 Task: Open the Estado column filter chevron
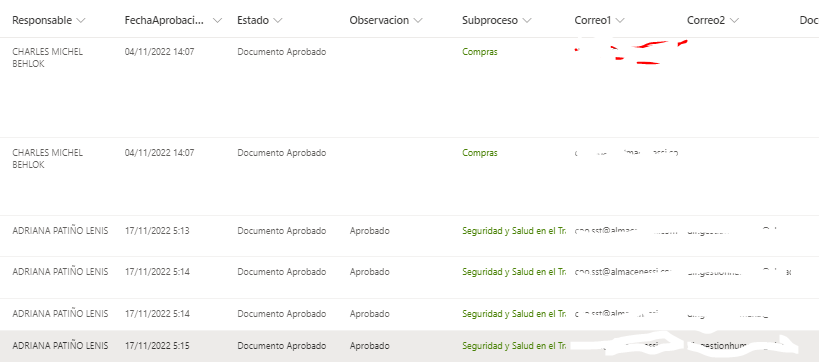point(278,20)
